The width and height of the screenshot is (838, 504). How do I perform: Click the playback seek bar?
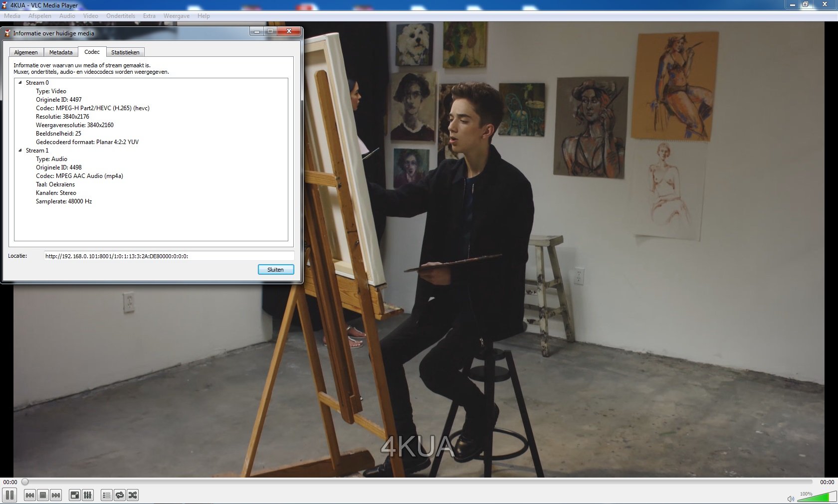click(x=418, y=482)
